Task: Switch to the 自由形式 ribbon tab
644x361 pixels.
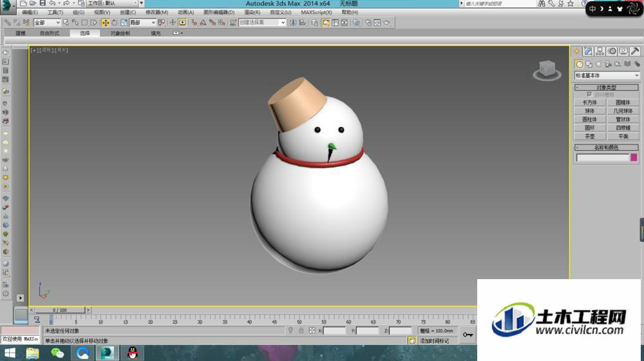Action: (50, 34)
